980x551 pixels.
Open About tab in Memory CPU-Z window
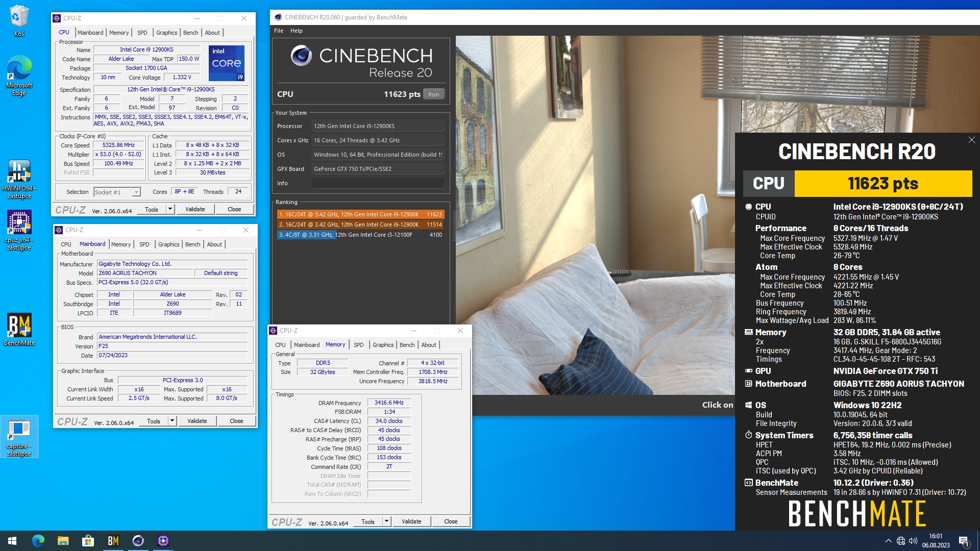point(429,345)
